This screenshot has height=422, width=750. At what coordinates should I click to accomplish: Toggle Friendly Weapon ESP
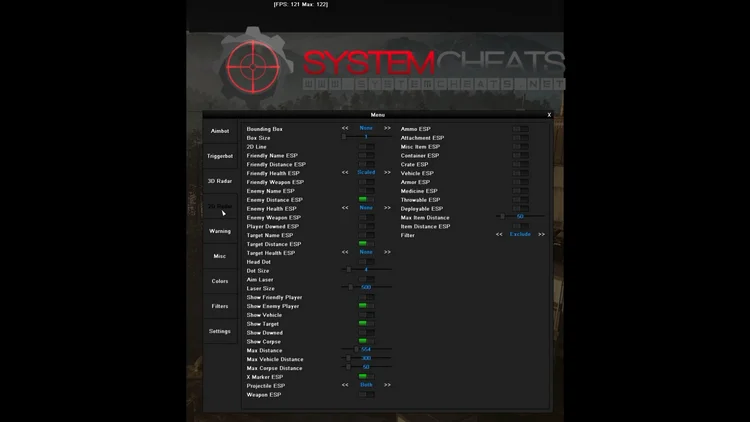coord(366,182)
